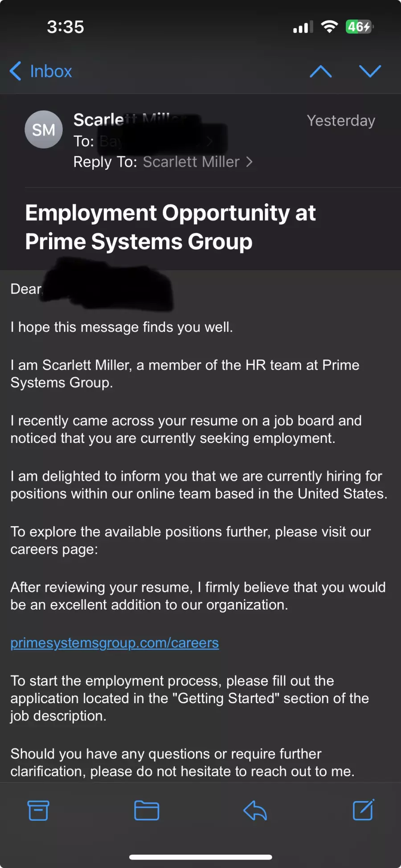Open reply options with the arrow icon
Screen dimensions: 401x868
tap(255, 811)
